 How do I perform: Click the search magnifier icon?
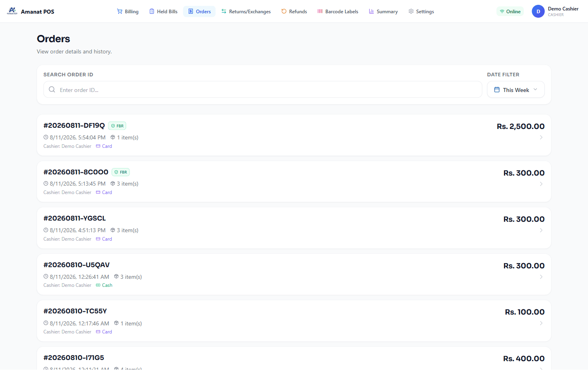[52, 90]
